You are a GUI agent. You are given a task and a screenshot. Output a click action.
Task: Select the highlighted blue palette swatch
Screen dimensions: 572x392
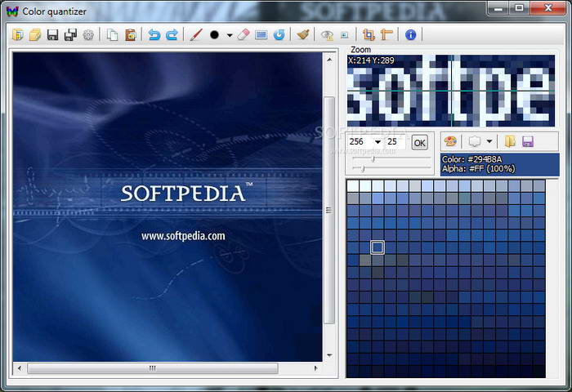(378, 247)
